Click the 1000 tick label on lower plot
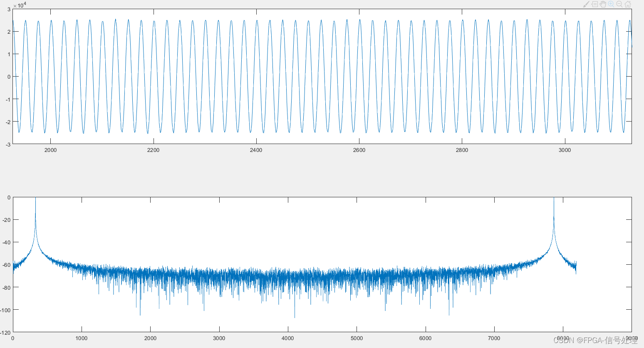644x348 pixels. (x=82, y=338)
